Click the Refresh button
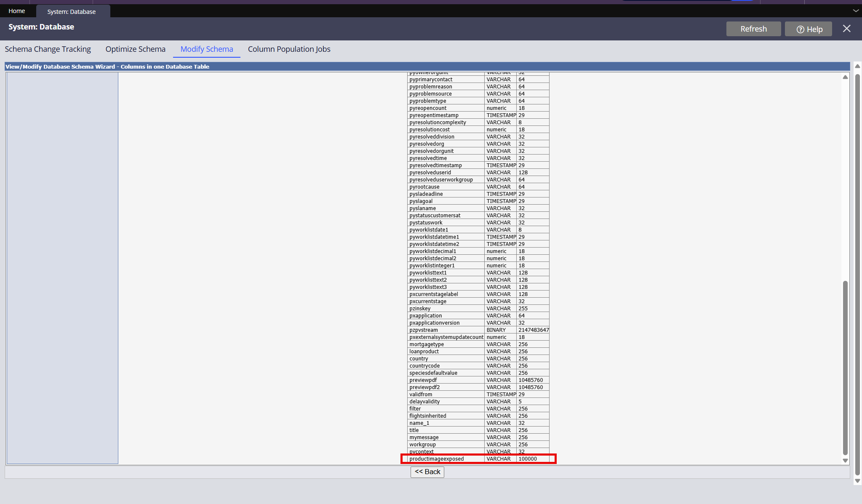 pyautogui.click(x=753, y=29)
